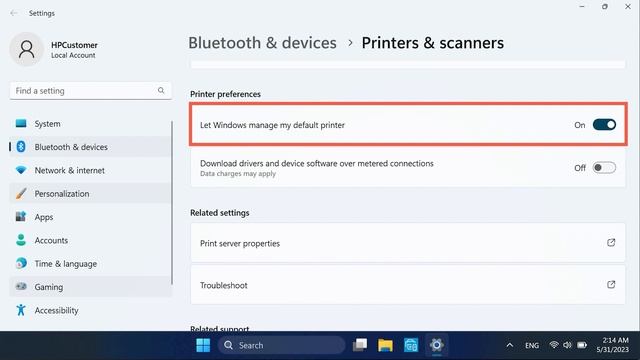Click the Time & language globe icon
This screenshot has height=360, width=640.
pos(21,263)
